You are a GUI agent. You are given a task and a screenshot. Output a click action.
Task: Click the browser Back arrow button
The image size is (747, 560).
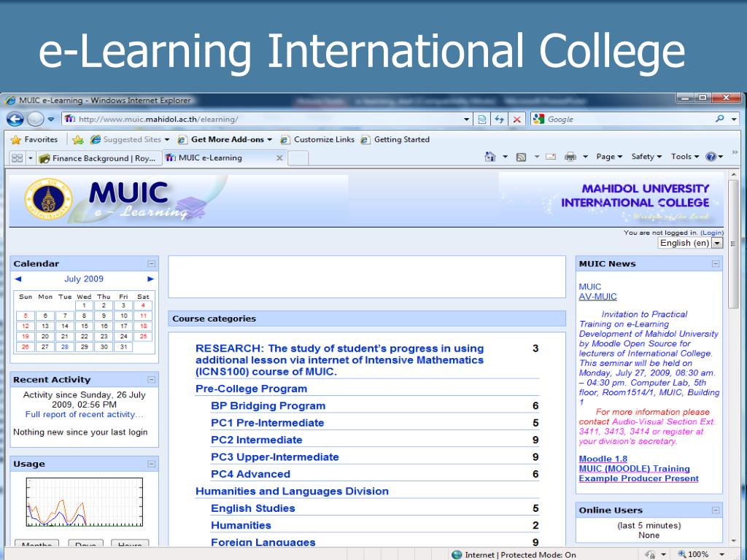(x=15, y=119)
